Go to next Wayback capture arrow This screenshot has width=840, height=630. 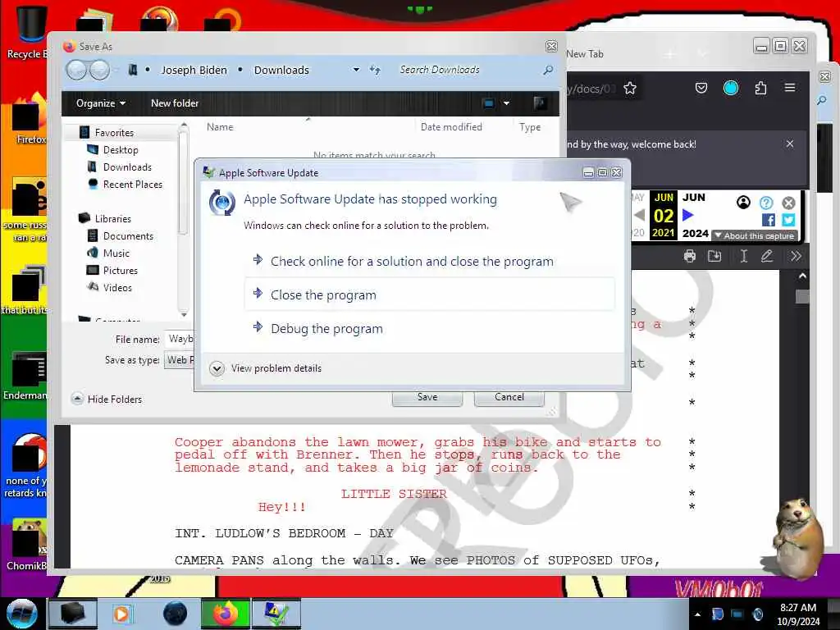[688, 215]
